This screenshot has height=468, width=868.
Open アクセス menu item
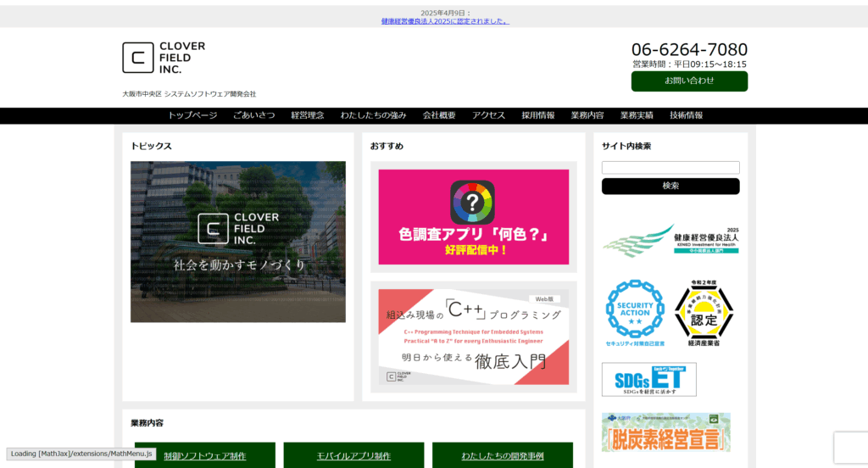click(488, 115)
